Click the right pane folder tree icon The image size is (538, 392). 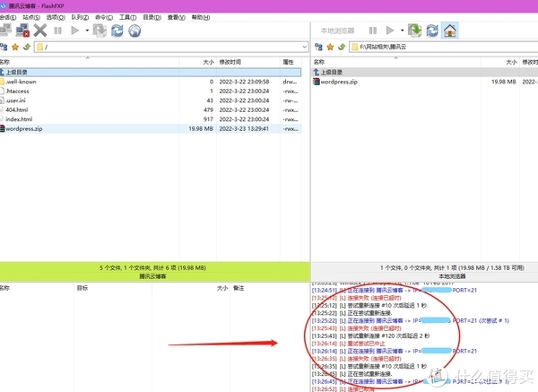point(318,47)
